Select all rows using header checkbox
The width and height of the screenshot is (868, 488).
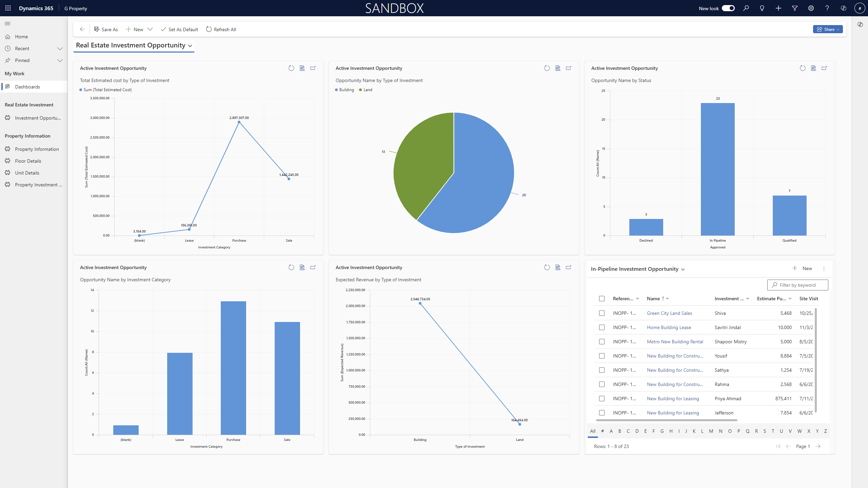tap(602, 299)
